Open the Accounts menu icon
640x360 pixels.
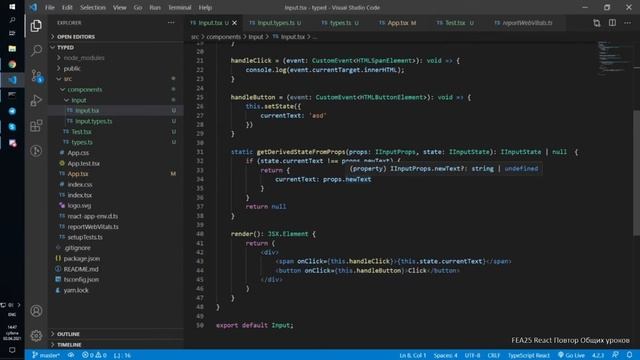click(x=36, y=311)
